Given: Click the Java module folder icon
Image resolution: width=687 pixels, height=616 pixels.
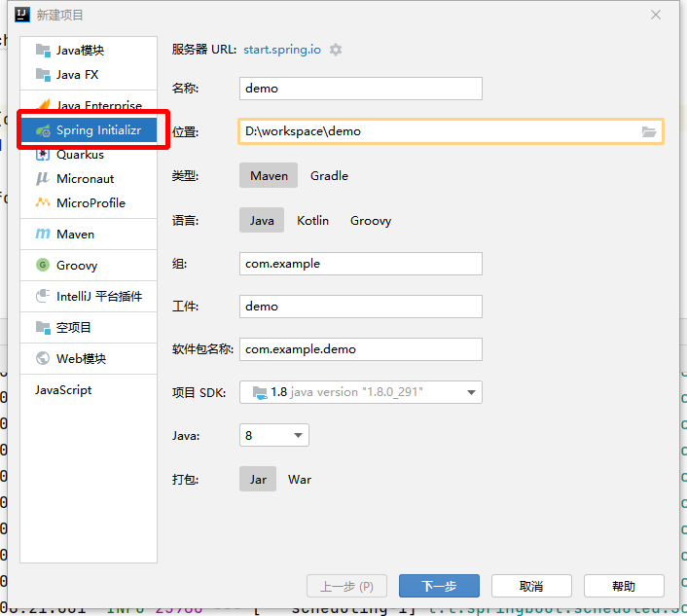Looking at the screenshot, I should (x=43, y=51).
